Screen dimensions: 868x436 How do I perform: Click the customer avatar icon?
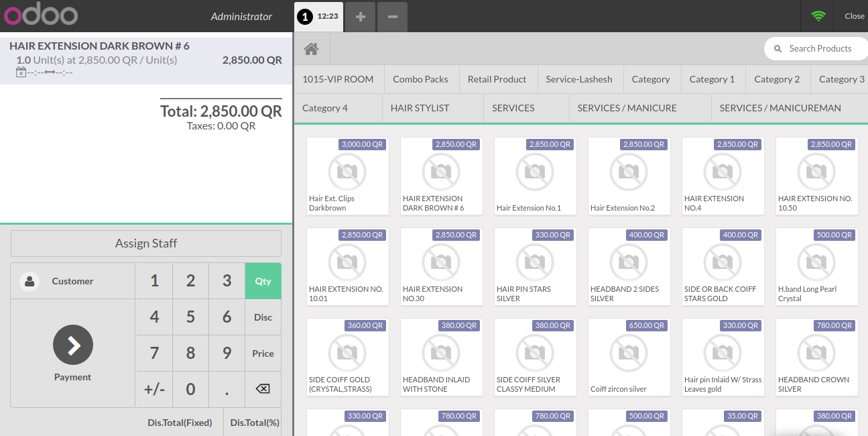click(29, 281)
